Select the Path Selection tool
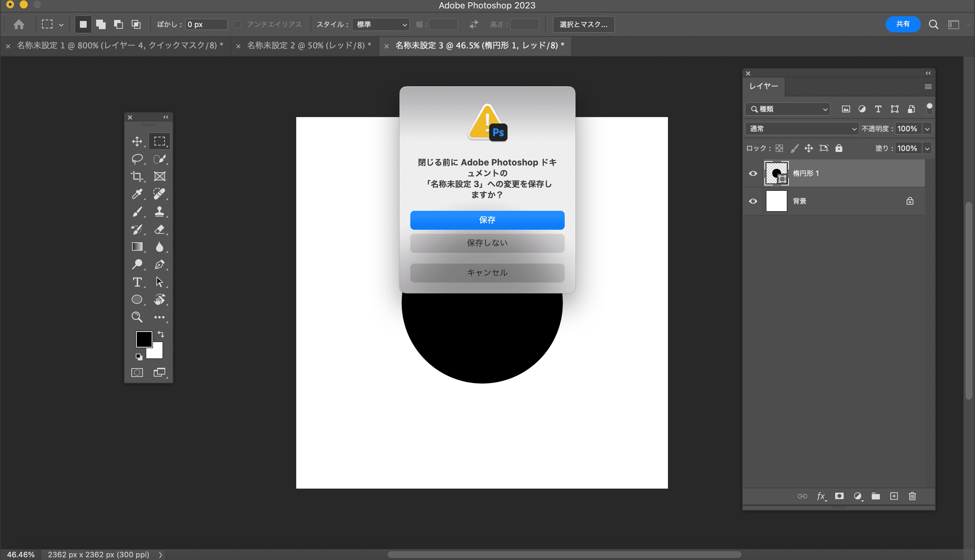This screenshot has width=975, height=560. tap(159, 282)
